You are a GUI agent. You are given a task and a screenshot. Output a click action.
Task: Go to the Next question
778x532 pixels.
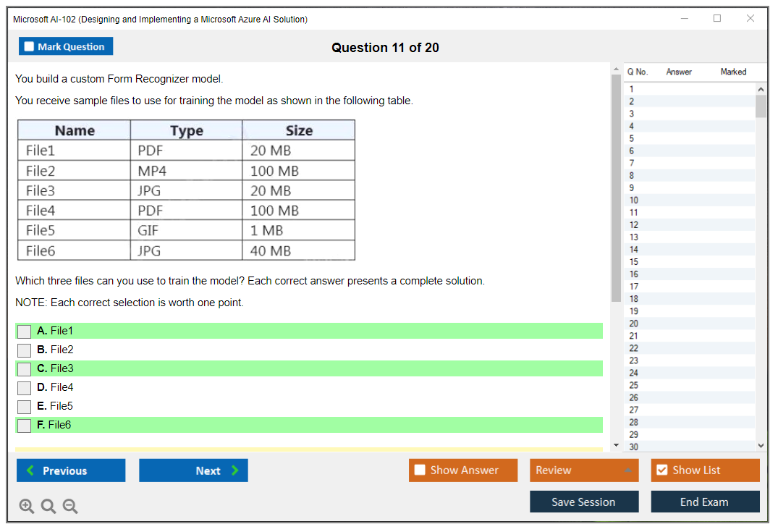coord(193,470)
